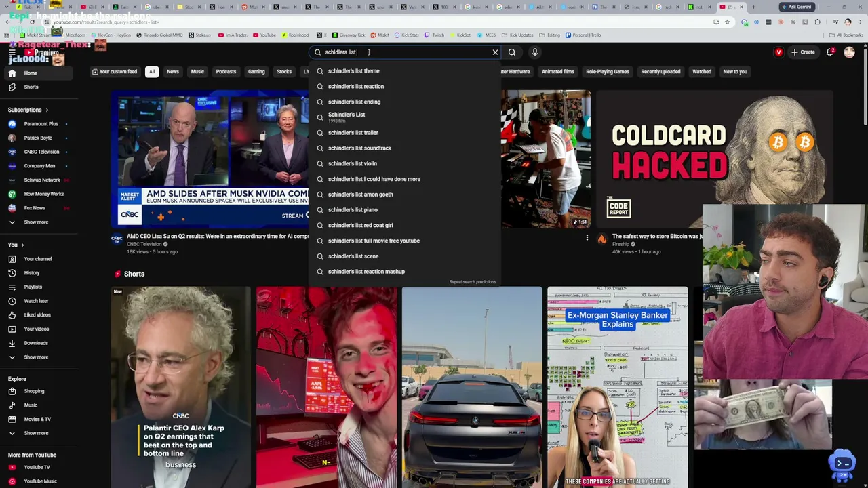Open Your custom feed chip

(x=115, y=72)
